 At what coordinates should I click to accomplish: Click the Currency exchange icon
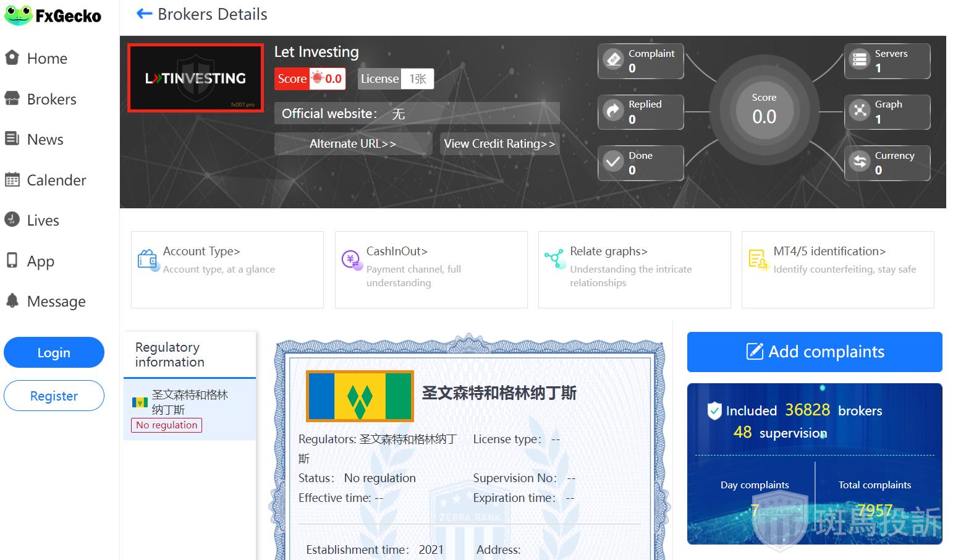tap(860, 163)
